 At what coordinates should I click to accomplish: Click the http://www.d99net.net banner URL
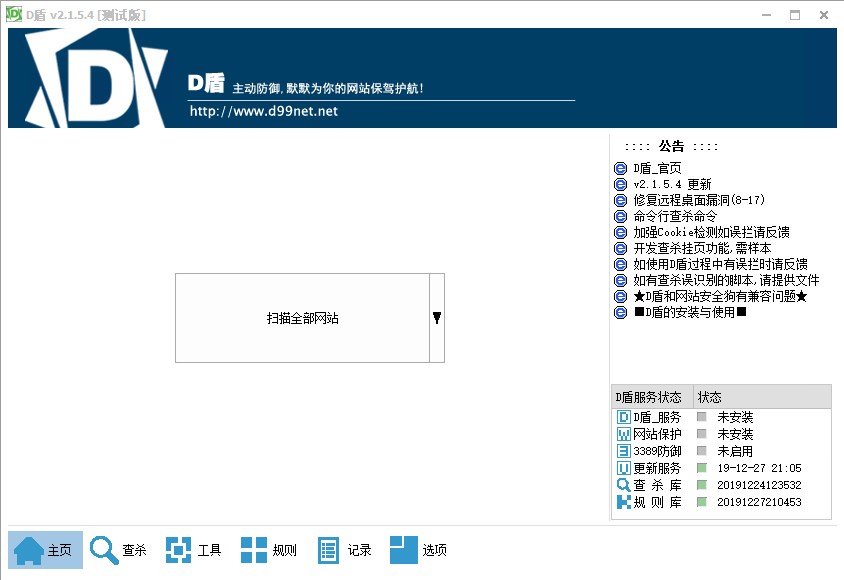pyautogui.click(x=264, y=111)
